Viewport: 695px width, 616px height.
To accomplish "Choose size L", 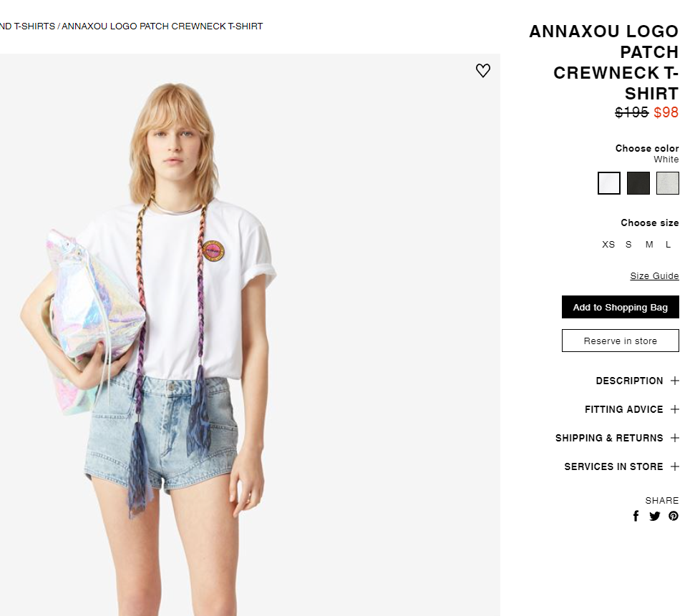I will point(668,244).
